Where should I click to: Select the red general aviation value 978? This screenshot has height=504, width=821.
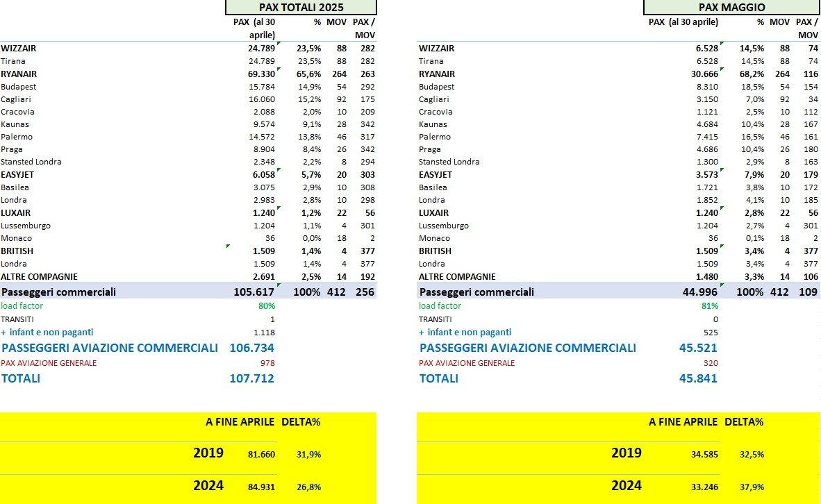click(267, 362)
